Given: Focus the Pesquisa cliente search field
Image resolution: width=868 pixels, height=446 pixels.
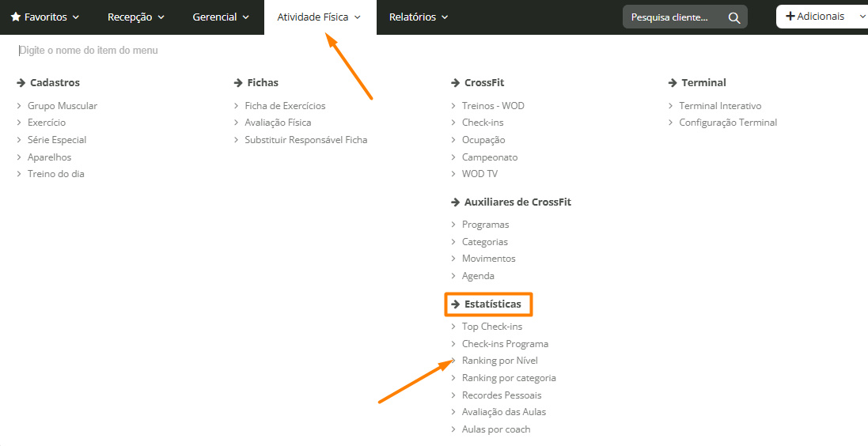Looking at the screenshot, I should click(x=685, y=17).
